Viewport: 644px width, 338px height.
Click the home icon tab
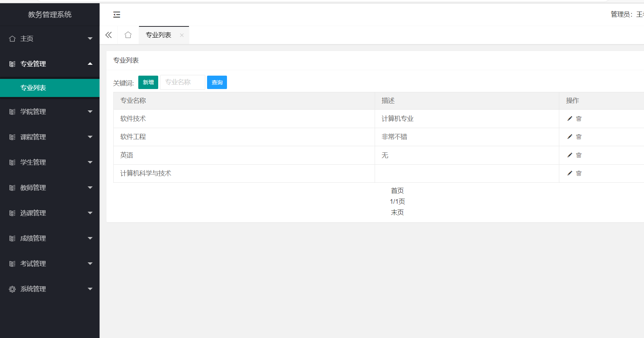128,35
